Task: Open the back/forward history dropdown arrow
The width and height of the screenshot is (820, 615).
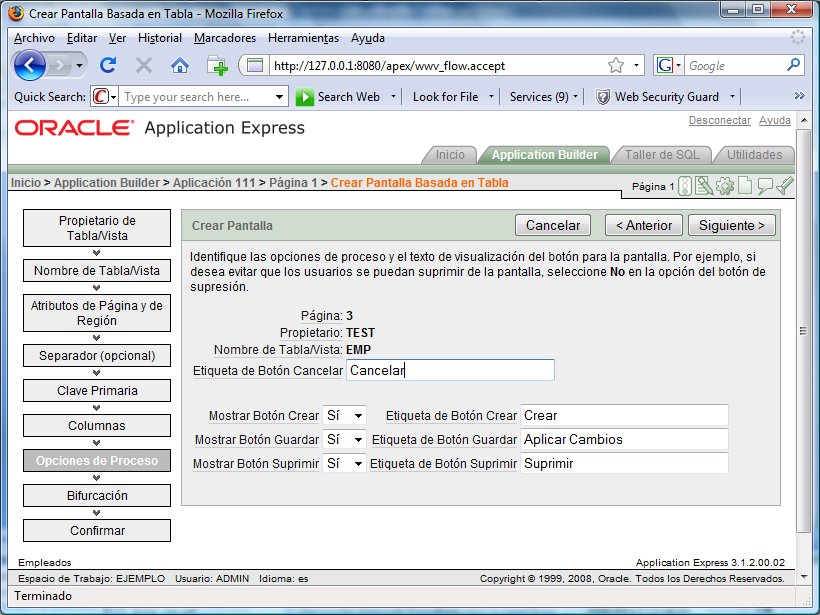Action: (x=79, y=65)
